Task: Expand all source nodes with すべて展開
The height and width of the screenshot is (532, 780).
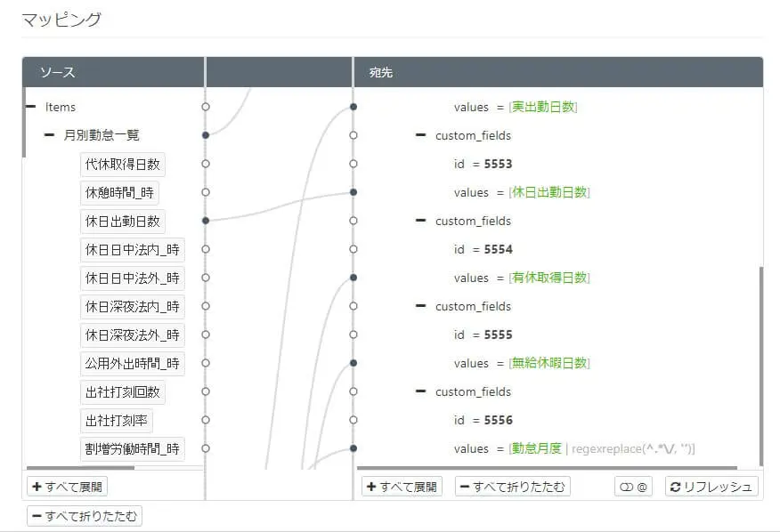Action: pos(67,487)
